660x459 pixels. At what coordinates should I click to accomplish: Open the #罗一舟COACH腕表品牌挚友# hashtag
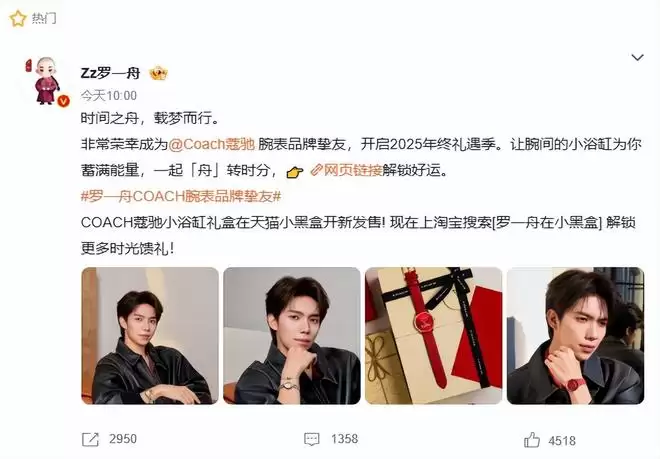181,197
